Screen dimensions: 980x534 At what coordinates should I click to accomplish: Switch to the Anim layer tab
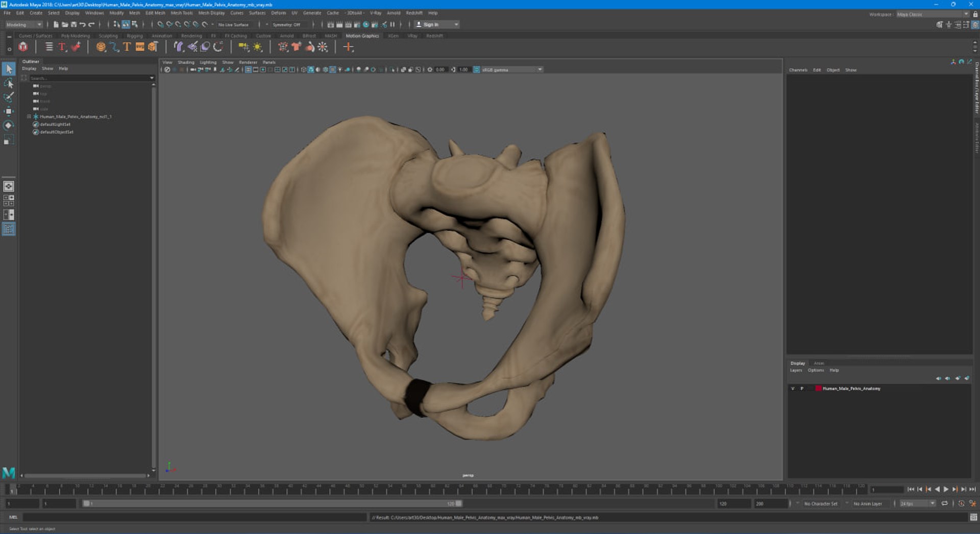coord(819,363)
